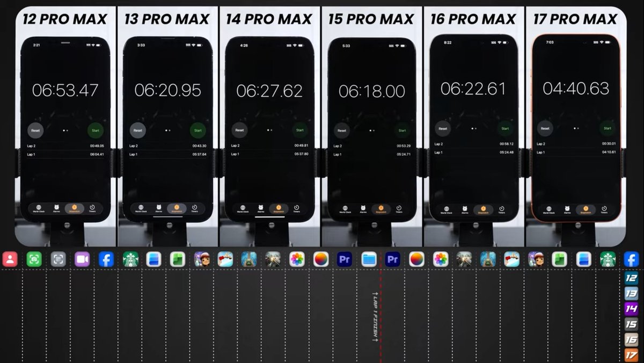644x363 pixels.
Task: Open Facebook icon above the 12 badge
Action: coord(631,259)
